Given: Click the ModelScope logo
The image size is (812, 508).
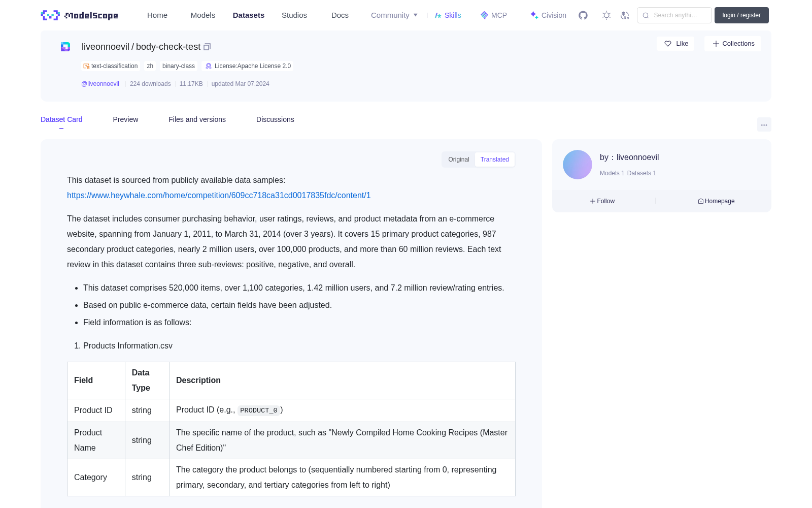Looking at the screenshot, I should [80, 15].
